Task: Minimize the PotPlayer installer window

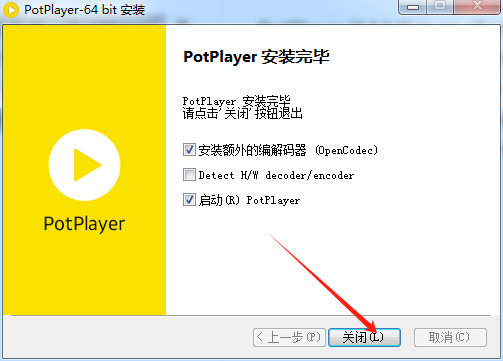Action: (413, 7)
